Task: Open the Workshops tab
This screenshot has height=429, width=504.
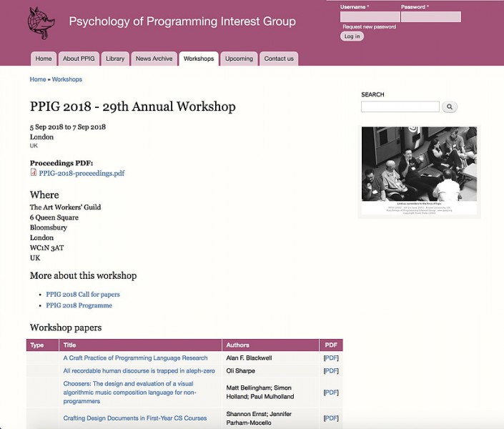Action: coord(198,59)
